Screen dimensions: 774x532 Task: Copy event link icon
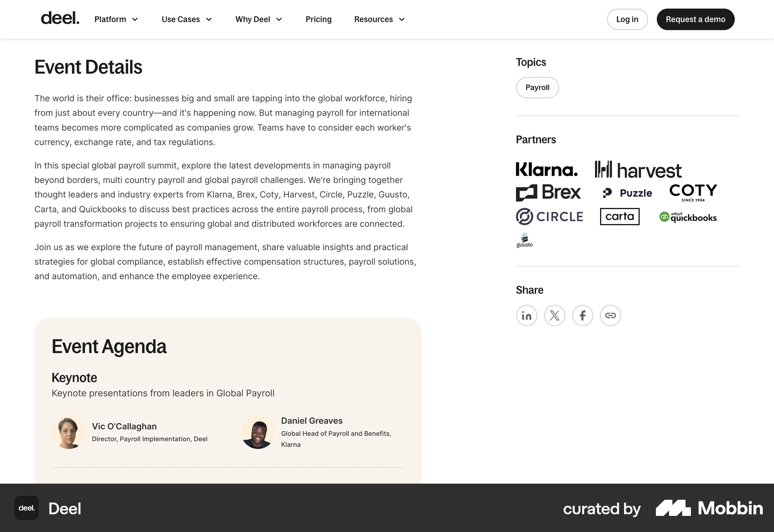coord(610,316)
